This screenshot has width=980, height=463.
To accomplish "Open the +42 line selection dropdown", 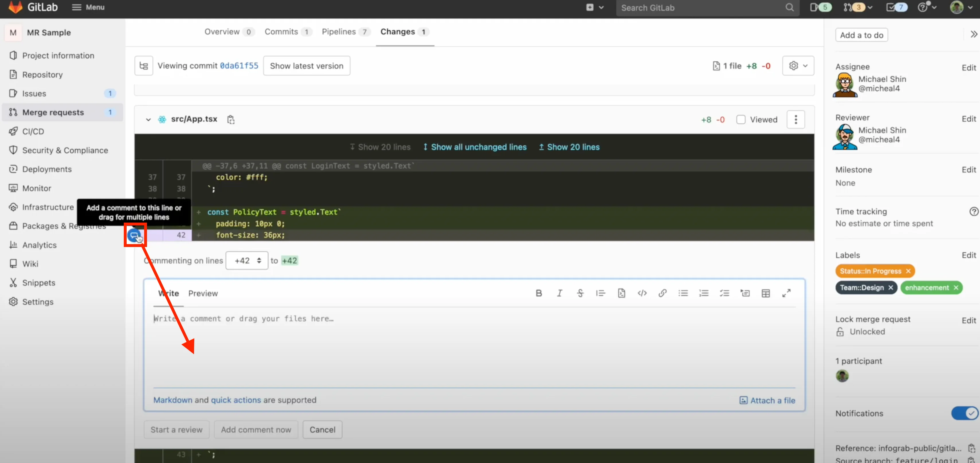I will pos(246,260).
